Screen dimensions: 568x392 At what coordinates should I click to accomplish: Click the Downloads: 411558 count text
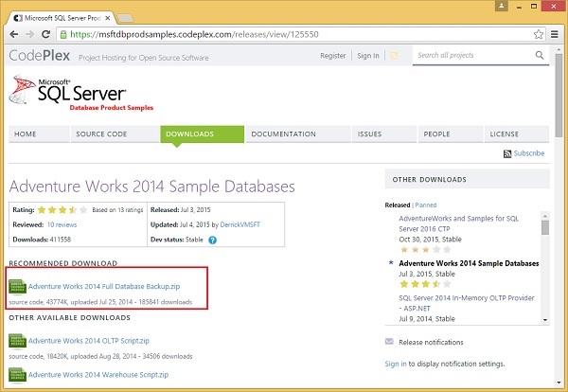coord(42,240)
